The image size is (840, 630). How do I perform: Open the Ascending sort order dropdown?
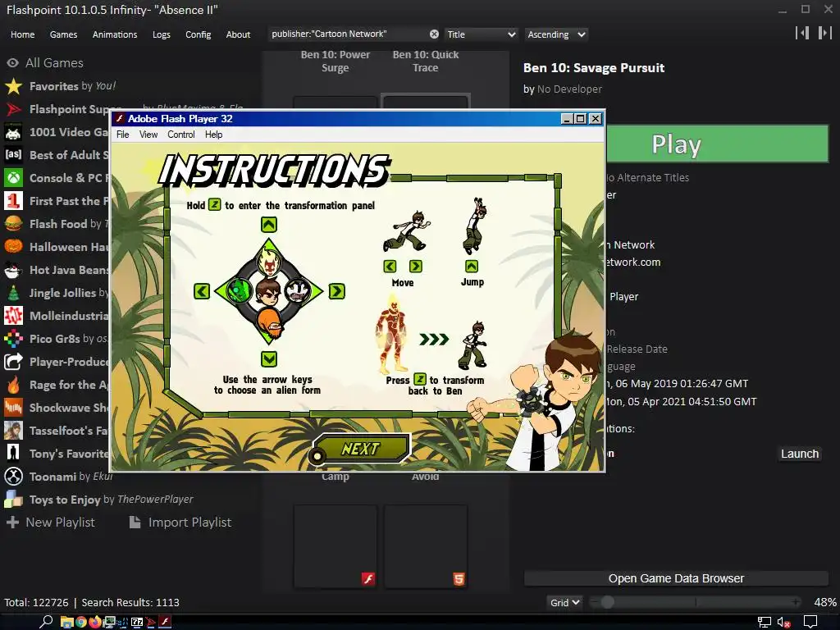tap(556, 34)
